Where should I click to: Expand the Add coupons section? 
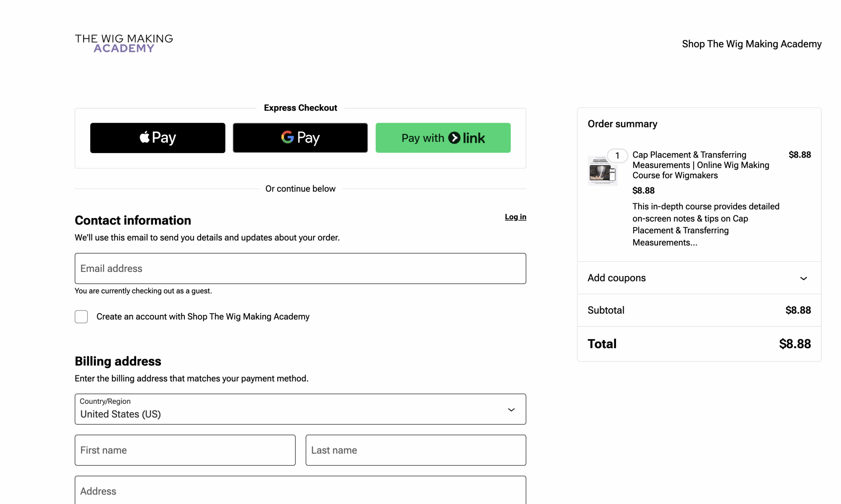coord(617,278)
